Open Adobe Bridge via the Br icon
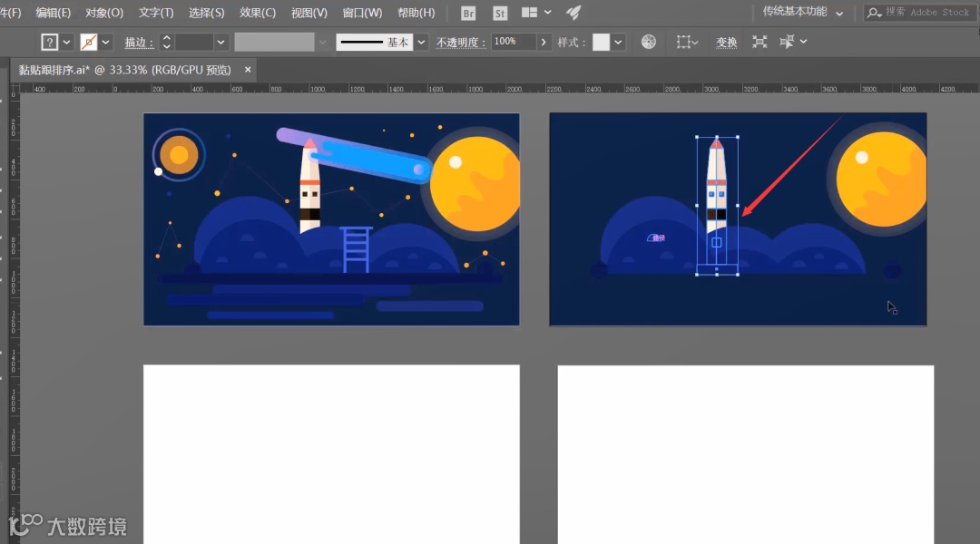 468,14
